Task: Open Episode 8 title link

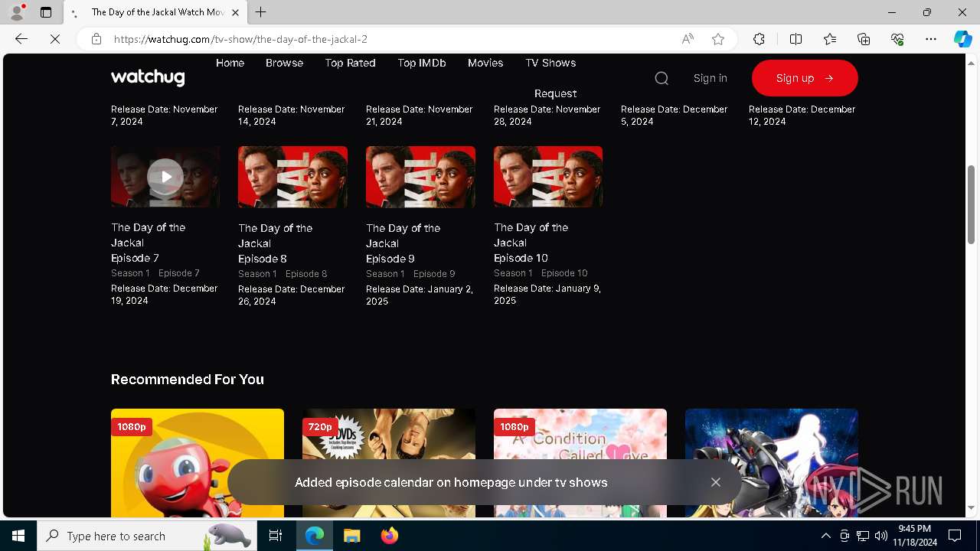Action: (x=276, y=243)
